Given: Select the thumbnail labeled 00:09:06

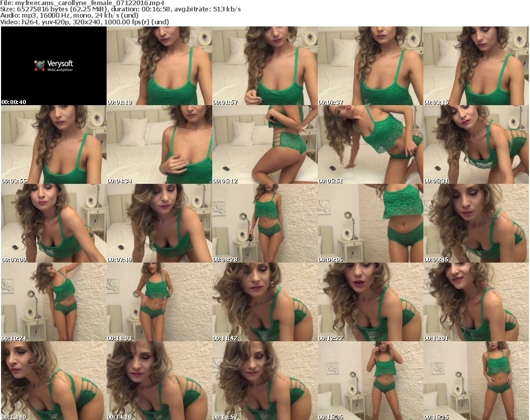Looking at the screenshot, I should pos(371,223).
